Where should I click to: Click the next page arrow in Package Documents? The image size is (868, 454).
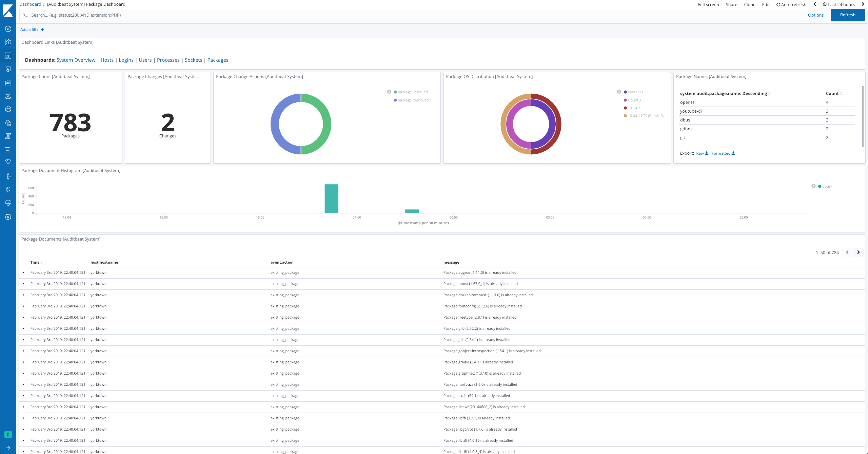coord(858,252)
